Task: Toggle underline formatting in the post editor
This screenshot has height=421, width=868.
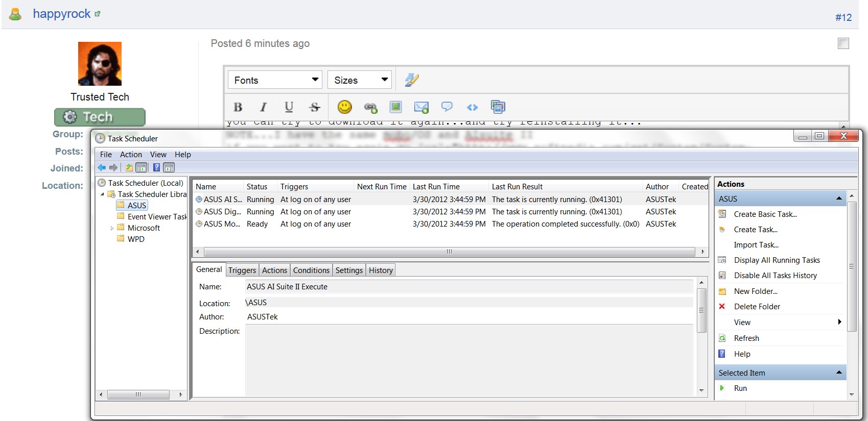Action: (289, 107)
